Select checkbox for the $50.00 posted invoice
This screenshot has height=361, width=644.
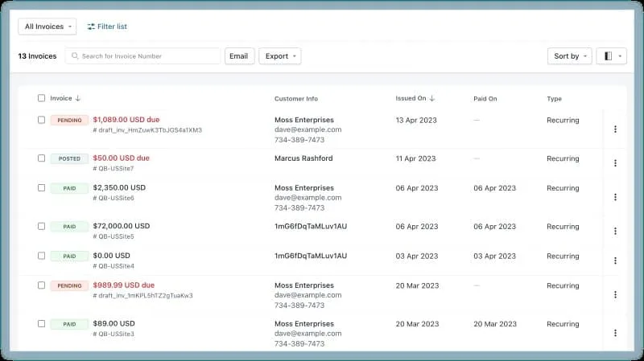coord(41,158)
